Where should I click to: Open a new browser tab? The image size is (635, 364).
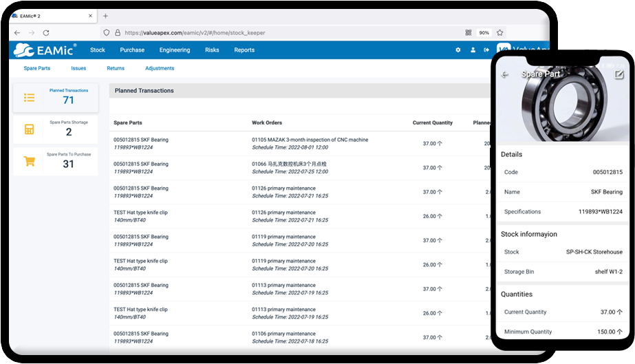click(105, 16)
